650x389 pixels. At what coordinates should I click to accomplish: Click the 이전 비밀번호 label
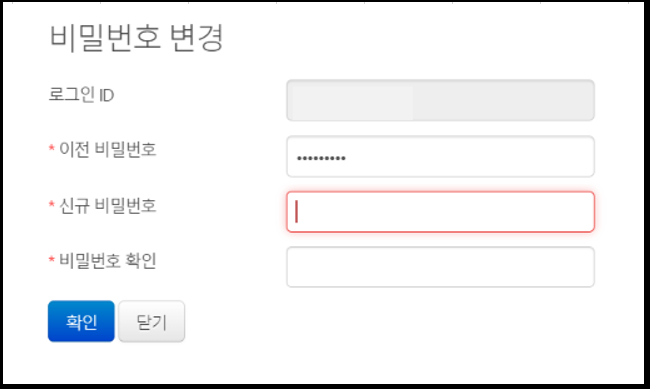108,149
